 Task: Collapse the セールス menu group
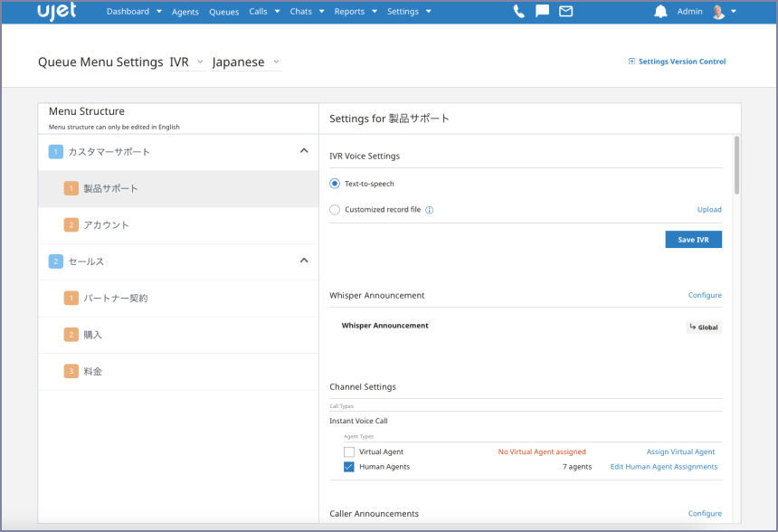[304, 261]
